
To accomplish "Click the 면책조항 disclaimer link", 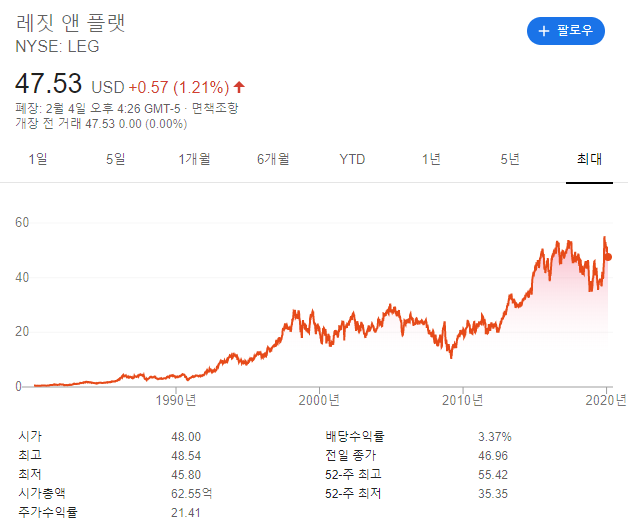I will pos(215,108).
